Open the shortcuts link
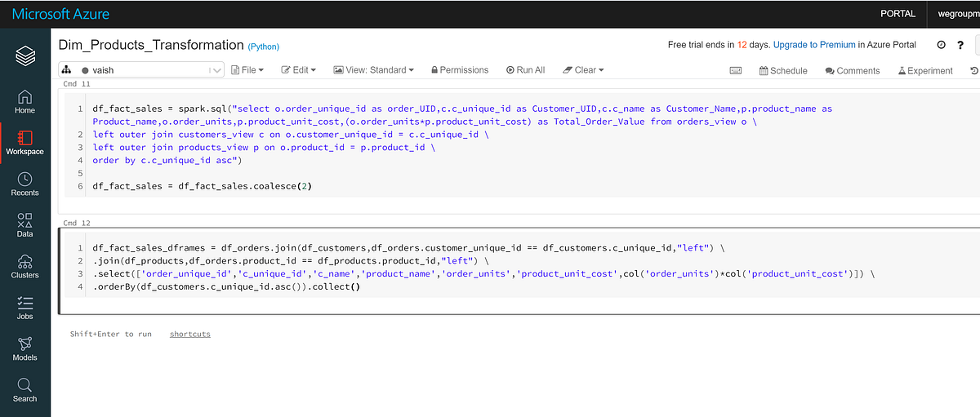 (190, 334)
